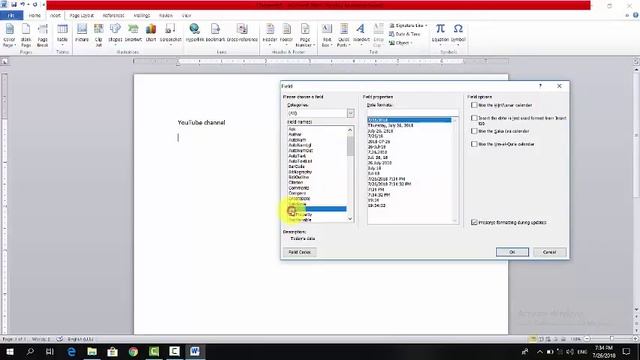Open the Microsoft Store from taskbar
The width and height of the screenshot is (640, 360).
pos(113,351)
